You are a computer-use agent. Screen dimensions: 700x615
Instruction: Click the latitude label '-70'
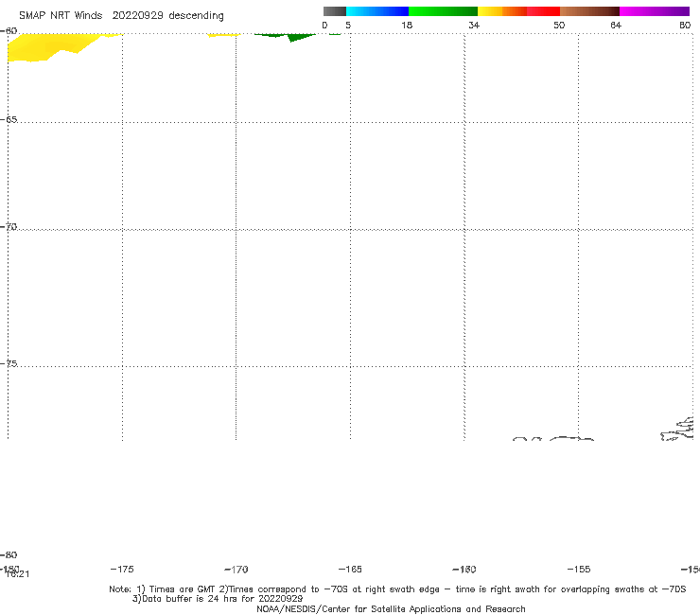click(x=9, y=227)
